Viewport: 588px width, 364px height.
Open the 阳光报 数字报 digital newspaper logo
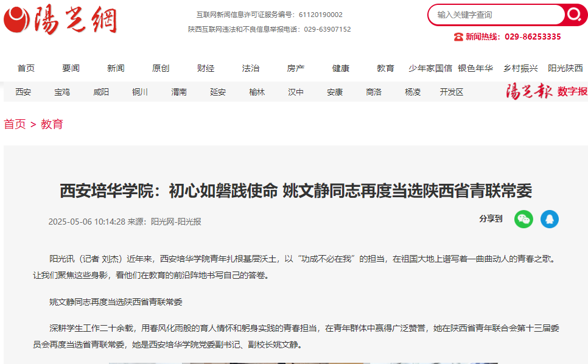[x=546, y=92]
